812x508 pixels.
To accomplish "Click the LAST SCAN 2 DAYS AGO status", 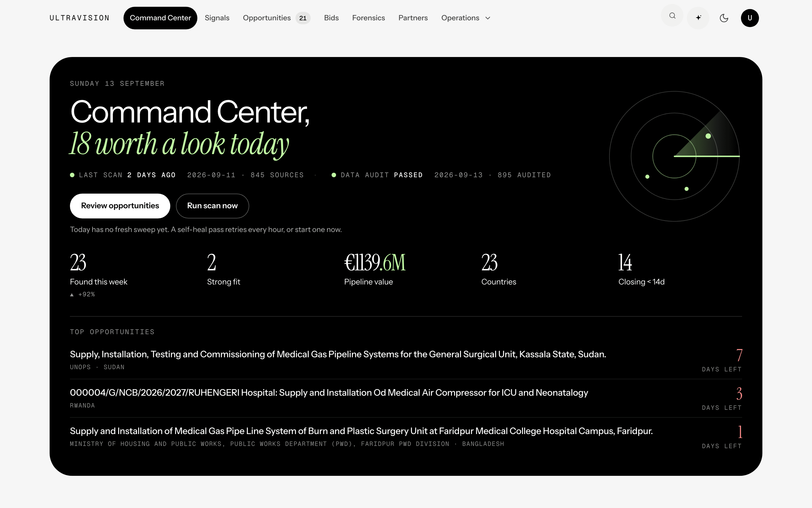I will [x=123, y=175].
